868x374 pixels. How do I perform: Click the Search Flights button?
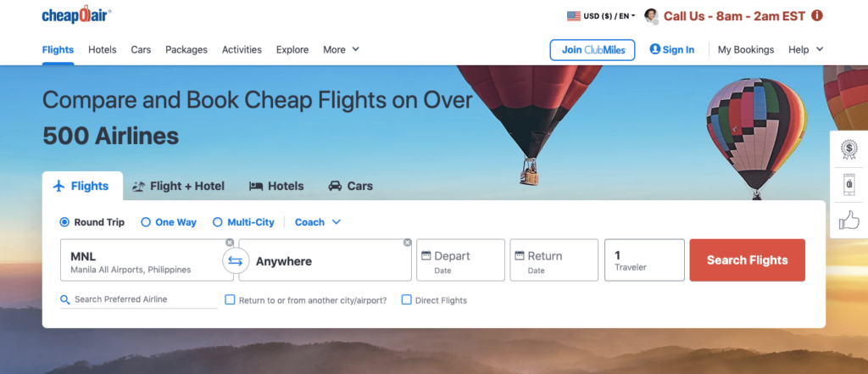click(x=748, y=260)
